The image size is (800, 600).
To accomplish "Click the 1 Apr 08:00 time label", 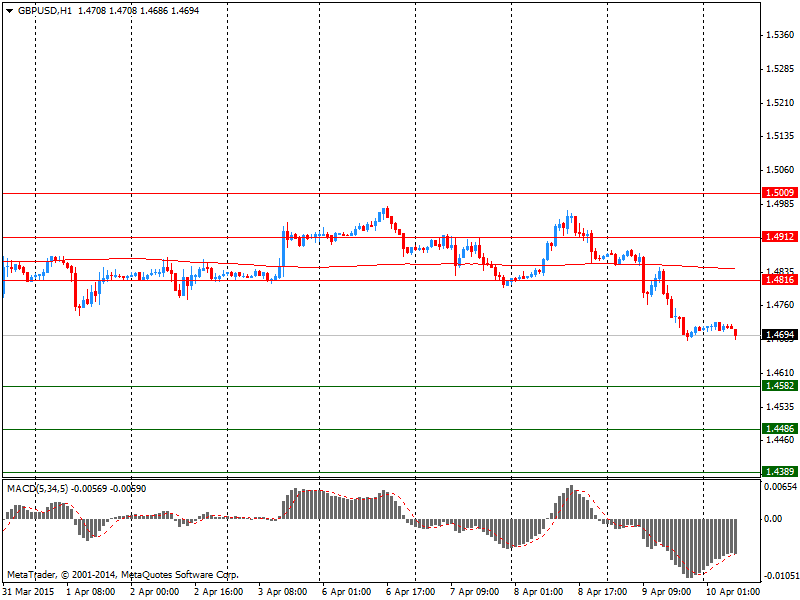I will [x=91, y=592].
